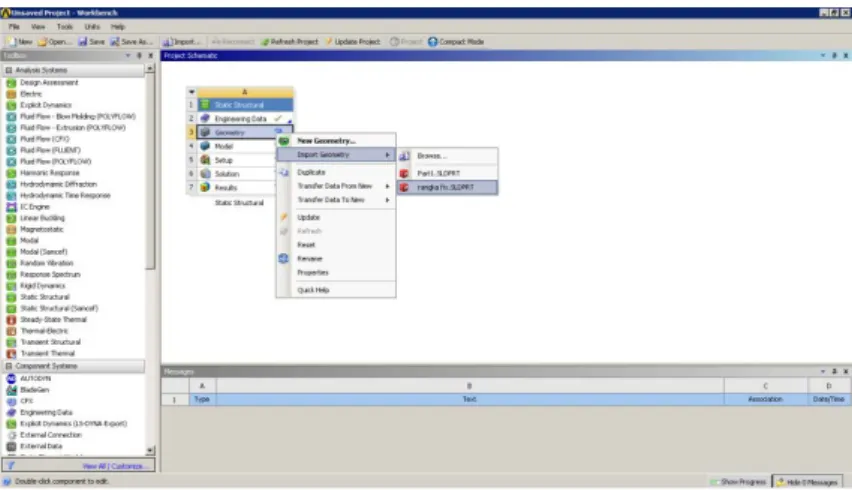Click the Static Structural toolbox icon

click(x=11, y=297)
